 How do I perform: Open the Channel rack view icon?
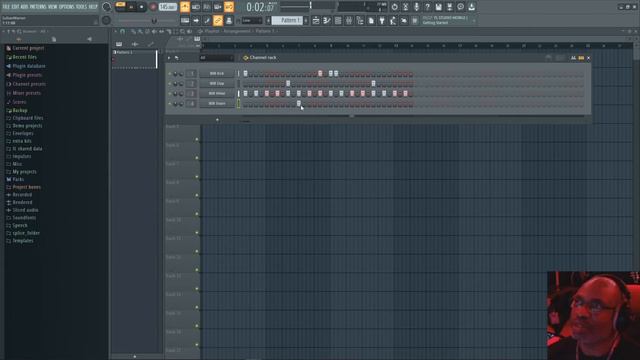pos(338,20)
